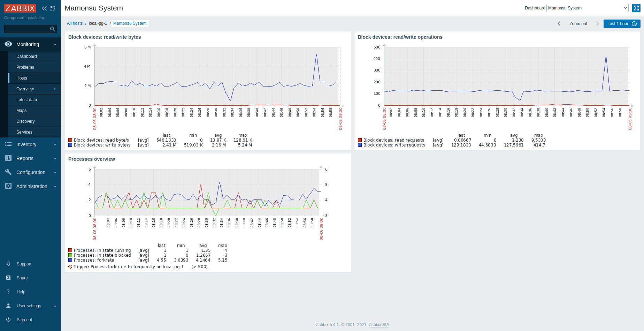Click the User settings person icon

(8, 306)
